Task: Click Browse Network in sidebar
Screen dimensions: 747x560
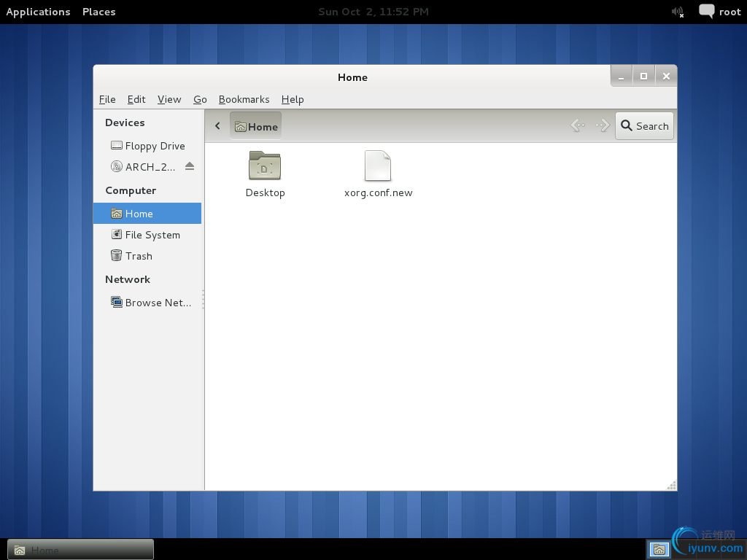Action: point(158,303)
